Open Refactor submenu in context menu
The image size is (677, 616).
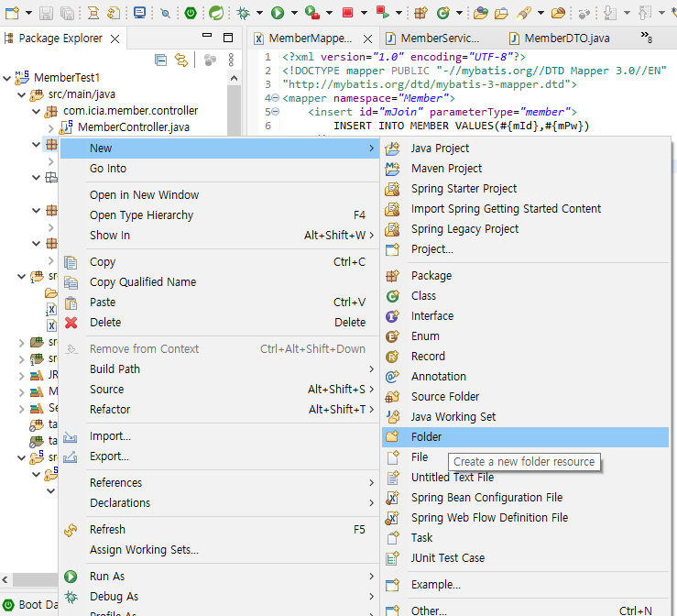[219, 409]
